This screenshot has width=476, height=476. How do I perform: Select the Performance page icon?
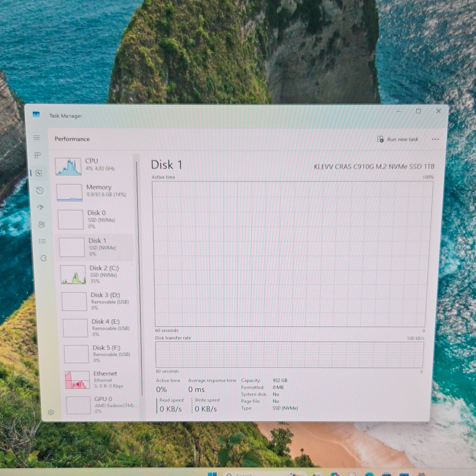pyautogui.click(x=39, y=173)
